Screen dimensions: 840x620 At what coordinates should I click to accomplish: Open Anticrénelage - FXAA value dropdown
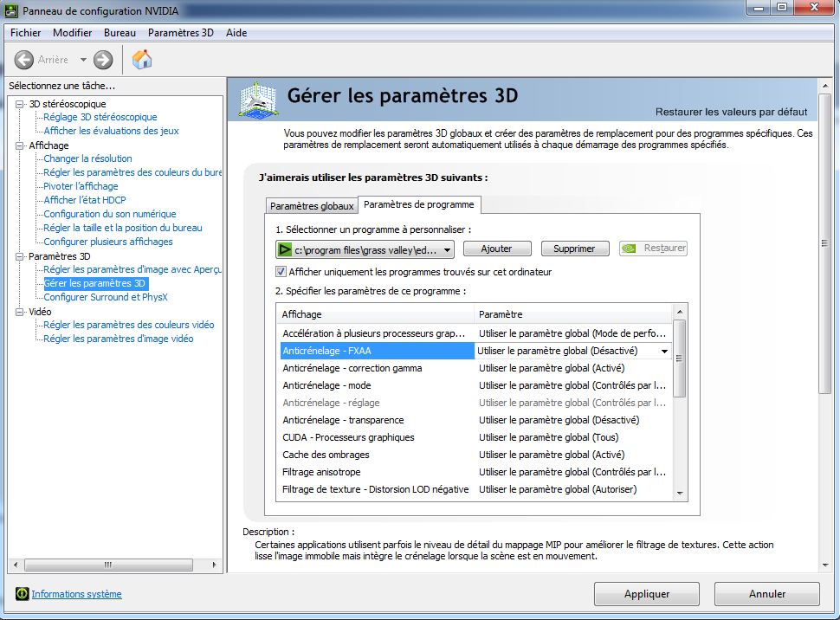pyautogui.click(x=664, y=351)
